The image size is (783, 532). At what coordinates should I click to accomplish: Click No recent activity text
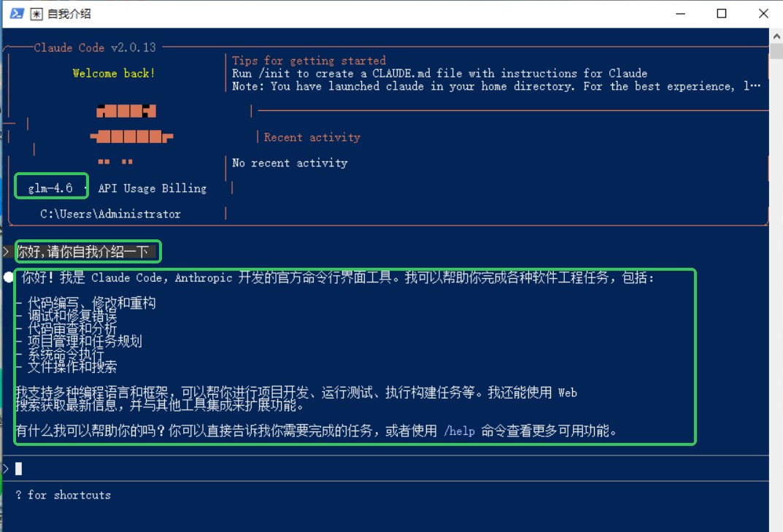coord(290,163)
